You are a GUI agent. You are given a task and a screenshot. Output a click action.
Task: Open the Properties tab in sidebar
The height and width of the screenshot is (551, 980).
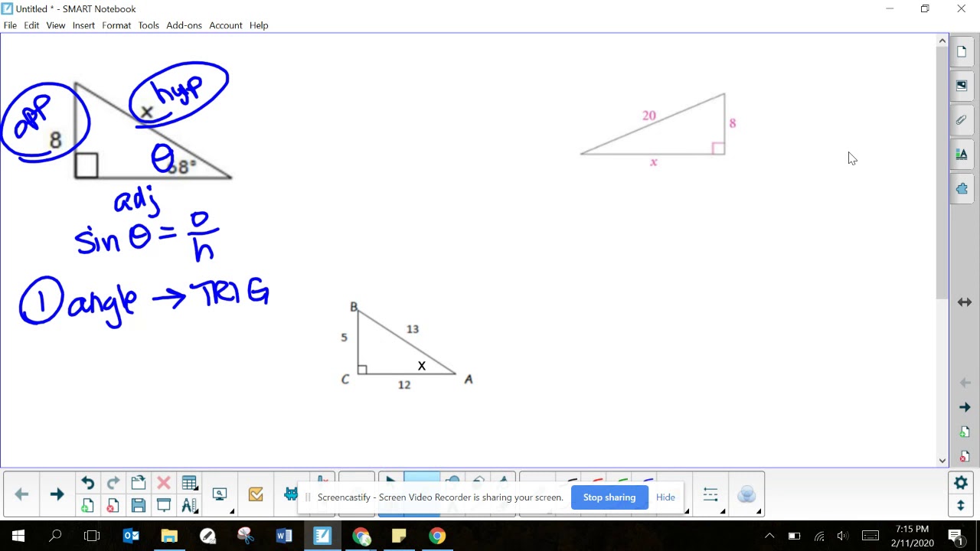pos(962,155)
